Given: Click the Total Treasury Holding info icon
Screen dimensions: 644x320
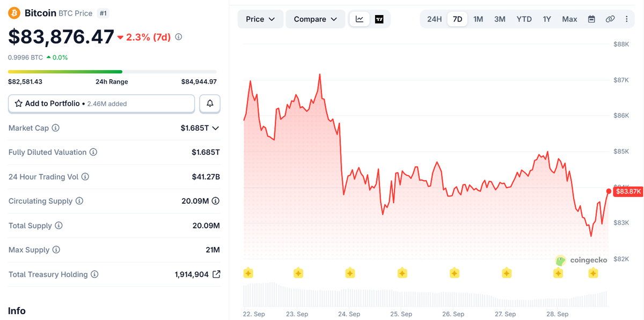Looking at the screenshot, I should [x=94, y=274].
